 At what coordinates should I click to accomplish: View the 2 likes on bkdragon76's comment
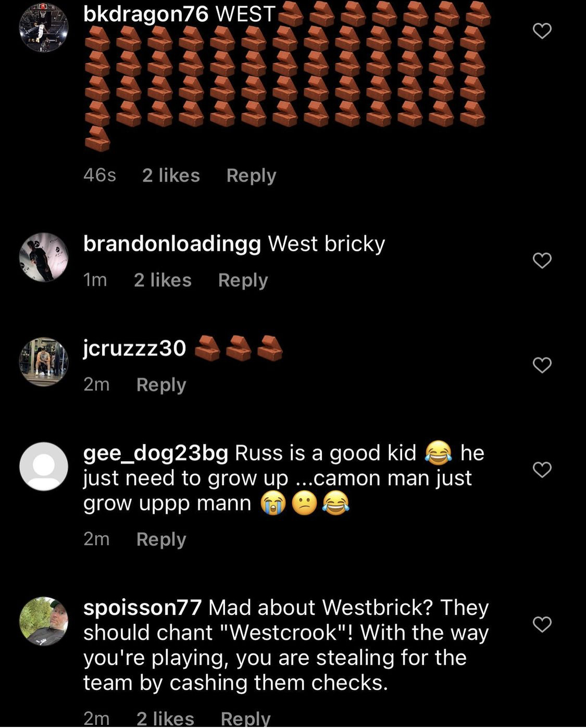pyautogui.click(x=171, y=175)
